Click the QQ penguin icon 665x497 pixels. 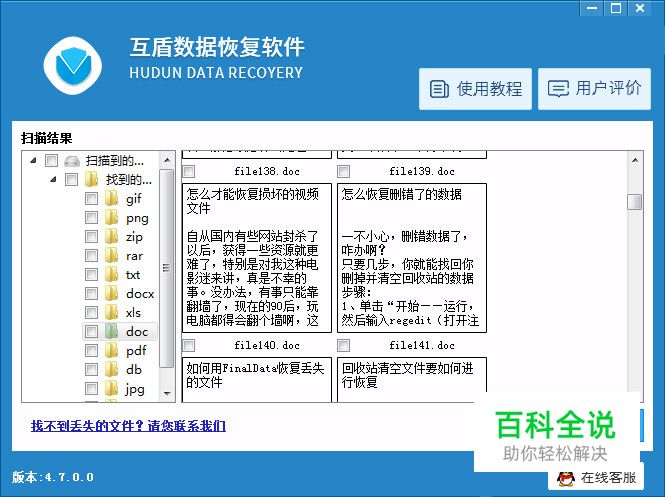pyautogui.click(x=566, y=479)
